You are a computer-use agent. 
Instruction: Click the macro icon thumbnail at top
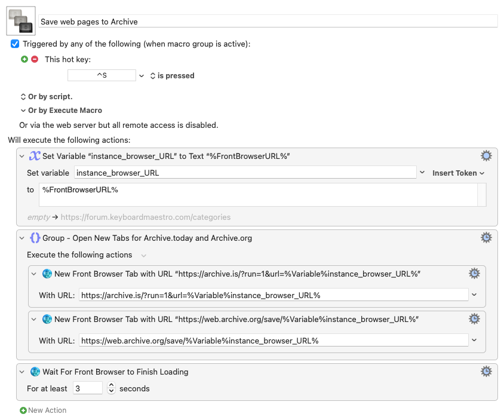[21, 22]
